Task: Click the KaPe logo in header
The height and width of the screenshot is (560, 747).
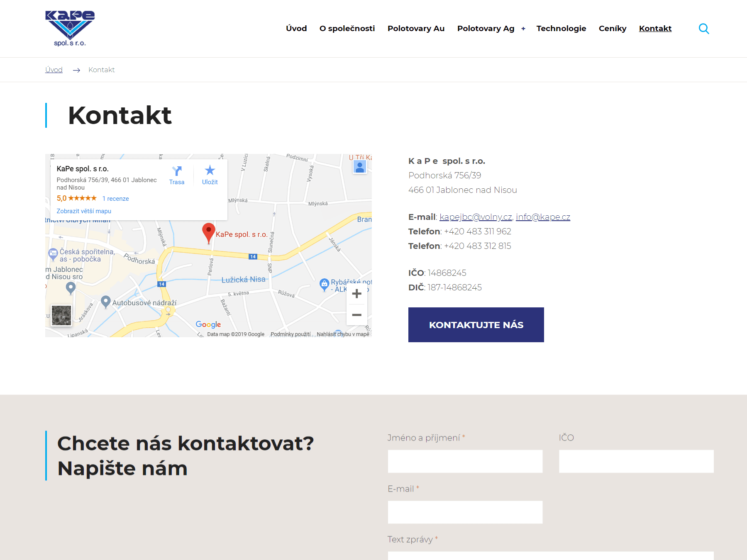Action: tap(70, 28)
